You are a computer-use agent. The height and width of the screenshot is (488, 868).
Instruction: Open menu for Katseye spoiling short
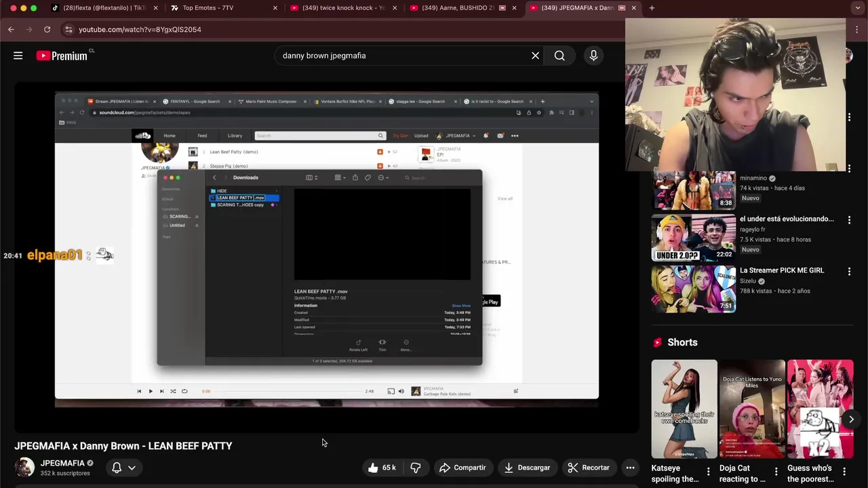tap(708, 471)
